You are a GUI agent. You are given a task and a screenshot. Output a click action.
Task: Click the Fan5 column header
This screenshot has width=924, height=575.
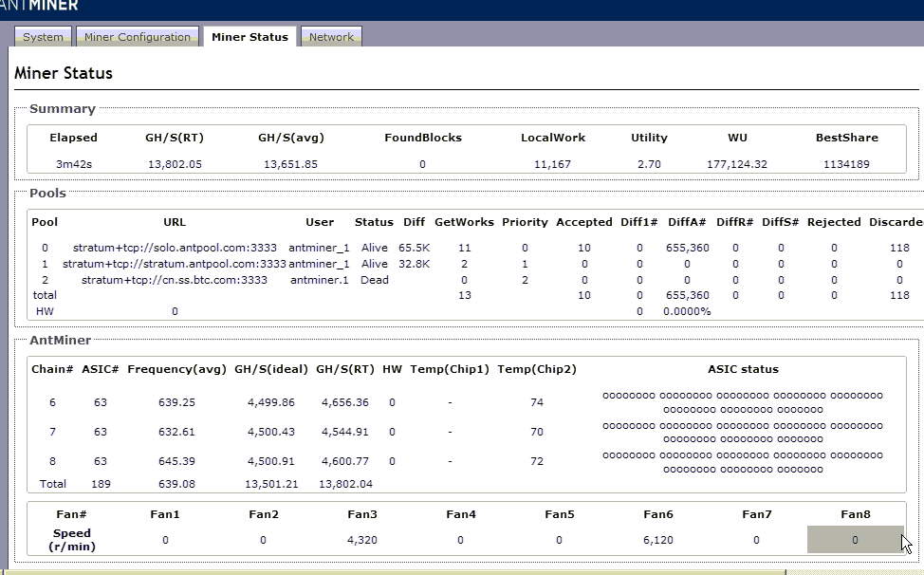(x=559, y=514)
